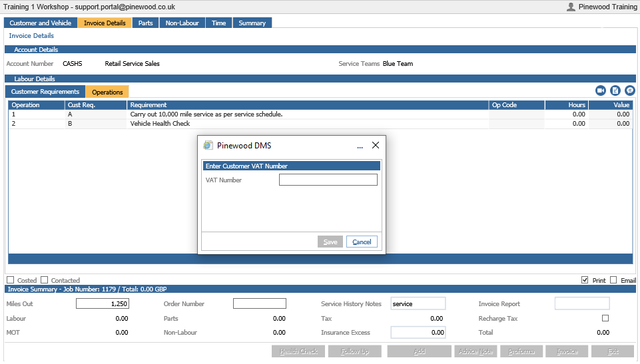Click the Invoice button
640x364 pixels.
click(567, 351)
